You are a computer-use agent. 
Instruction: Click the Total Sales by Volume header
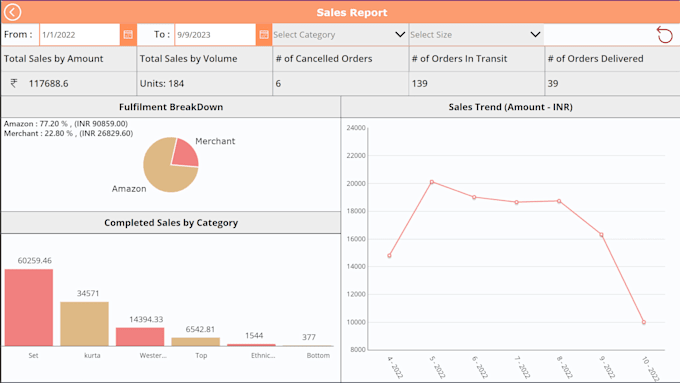[188, 59]
